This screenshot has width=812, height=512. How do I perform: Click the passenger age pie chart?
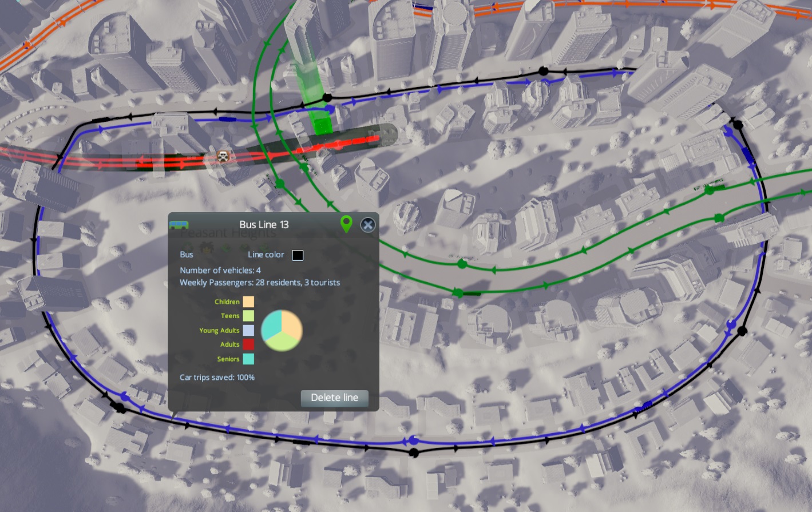coord(282,331)
